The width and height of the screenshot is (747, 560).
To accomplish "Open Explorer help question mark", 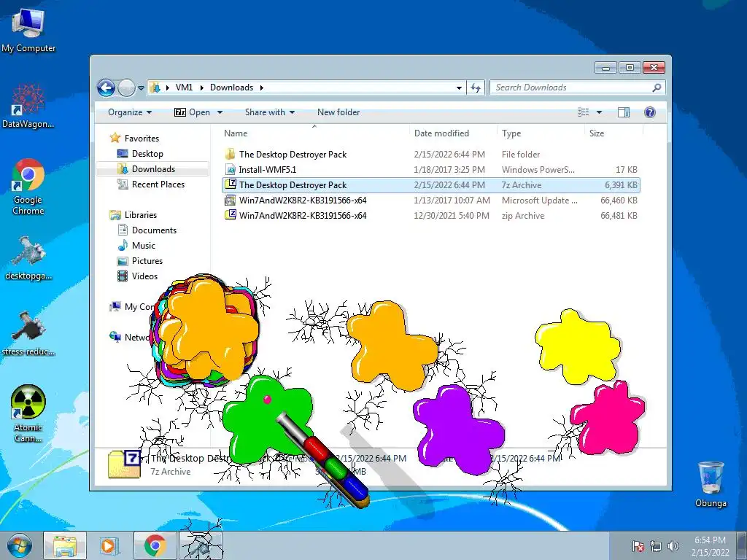I will [x=650, y=112].
